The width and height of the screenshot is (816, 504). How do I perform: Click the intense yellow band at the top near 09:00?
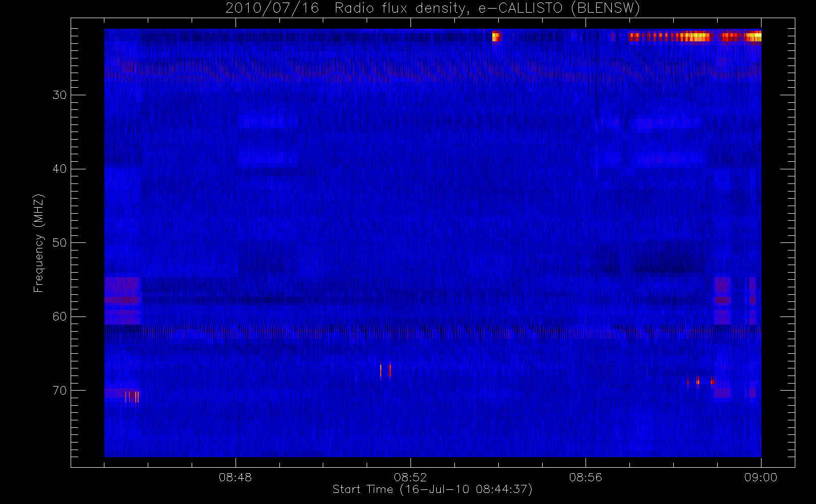pos(753,36)
